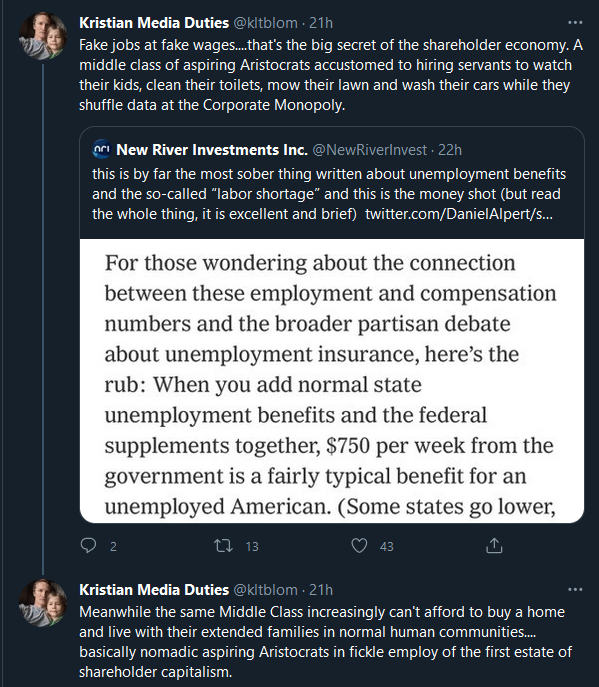
Task: Like the tweet with 43 likes
Action: coord(359,545)
